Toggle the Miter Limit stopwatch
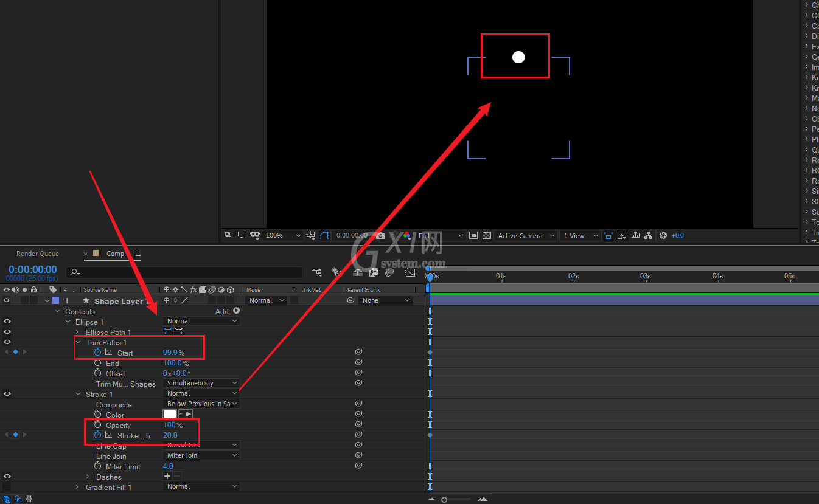The height and width of the screenshot is (504, 819). click(x=97, y=466)
